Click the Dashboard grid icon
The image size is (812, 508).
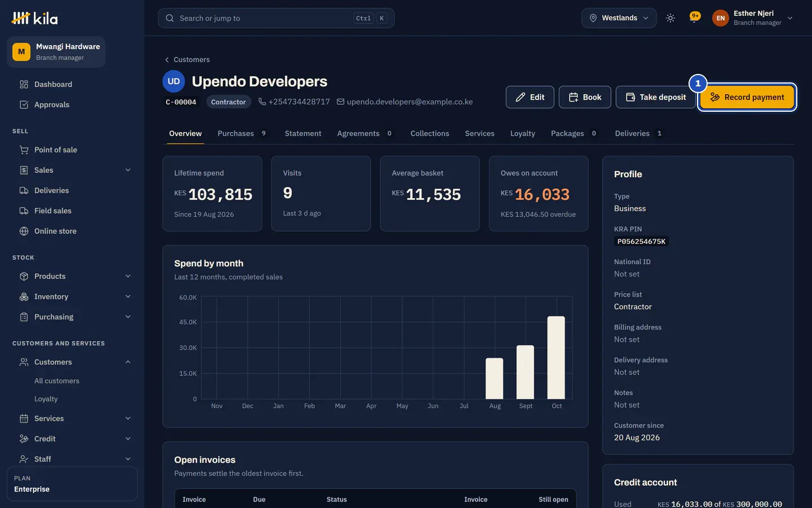point(24,84)
